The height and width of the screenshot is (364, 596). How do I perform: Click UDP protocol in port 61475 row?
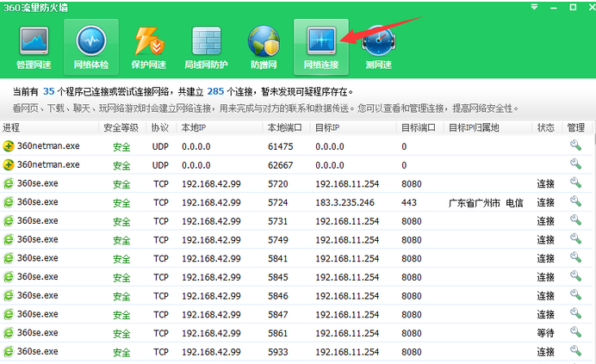[x=160, y=146]
